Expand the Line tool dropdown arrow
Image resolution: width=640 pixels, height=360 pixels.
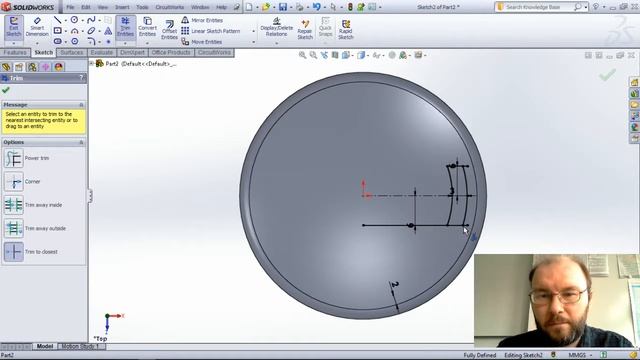pyautogui.click(x=66, y=20)
